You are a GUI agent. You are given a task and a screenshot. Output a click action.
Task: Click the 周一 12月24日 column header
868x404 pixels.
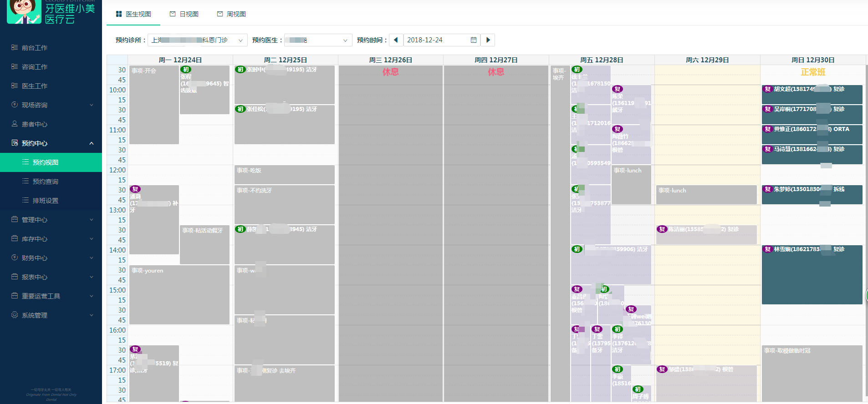[180, 60]
